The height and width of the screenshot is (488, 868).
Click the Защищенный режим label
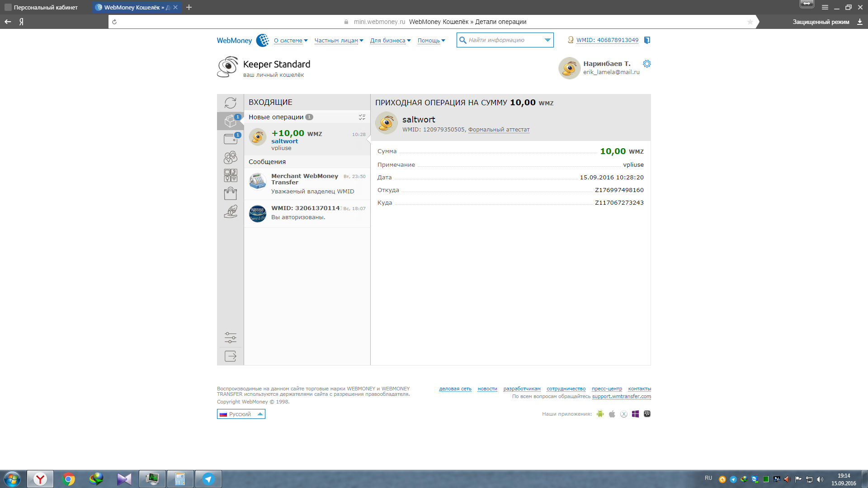click(x=821, y=22)
